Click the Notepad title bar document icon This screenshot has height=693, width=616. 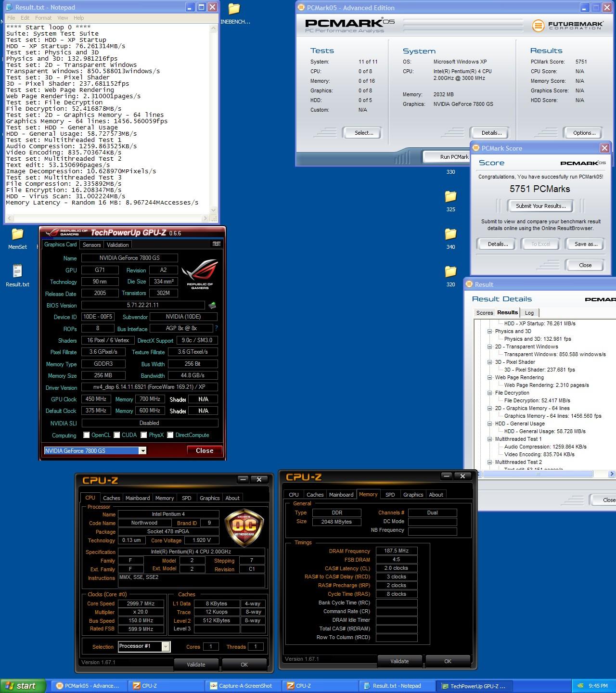10,7
